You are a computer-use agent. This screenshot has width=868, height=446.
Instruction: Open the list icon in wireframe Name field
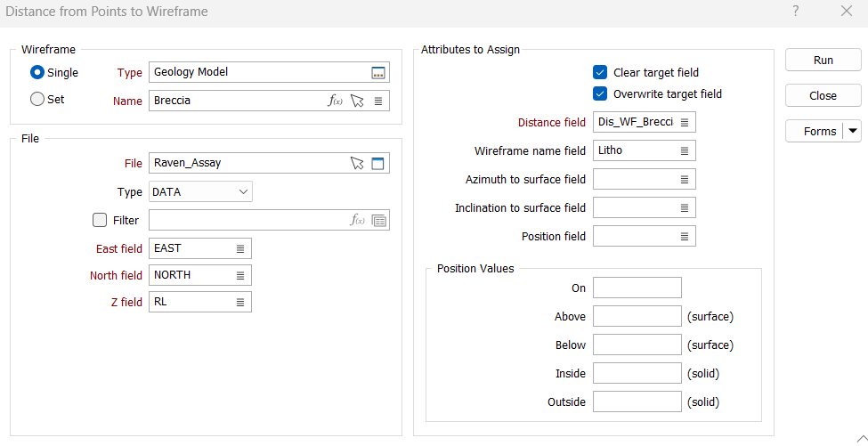(378, 101)
